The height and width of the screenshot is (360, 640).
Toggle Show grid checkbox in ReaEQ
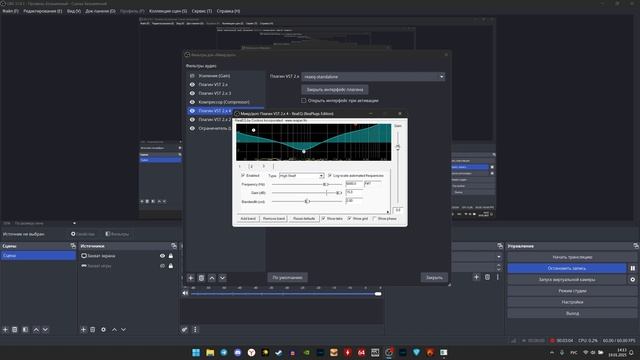(349, 219)
